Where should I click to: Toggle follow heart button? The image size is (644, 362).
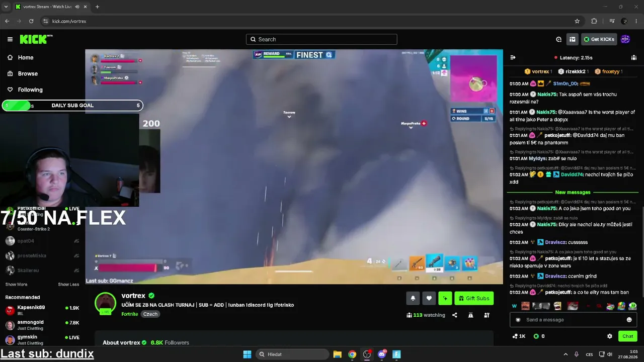tap(429, 298)
